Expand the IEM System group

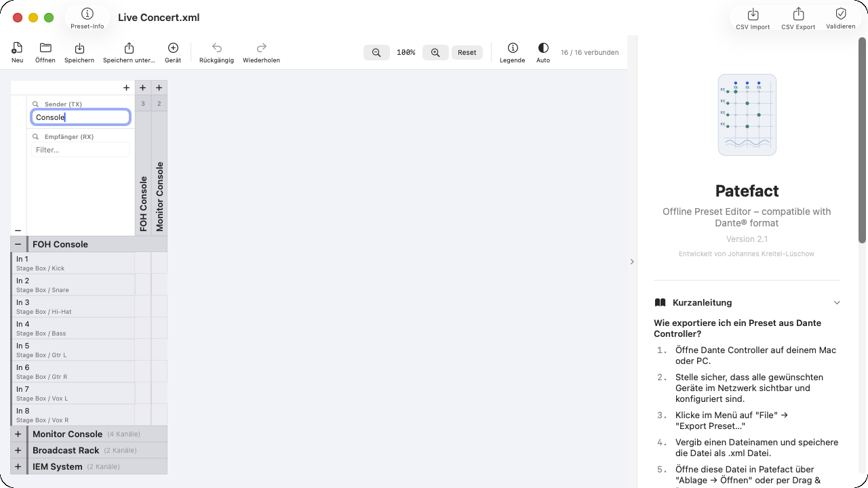pyautogui.click(x=18, y=466)
